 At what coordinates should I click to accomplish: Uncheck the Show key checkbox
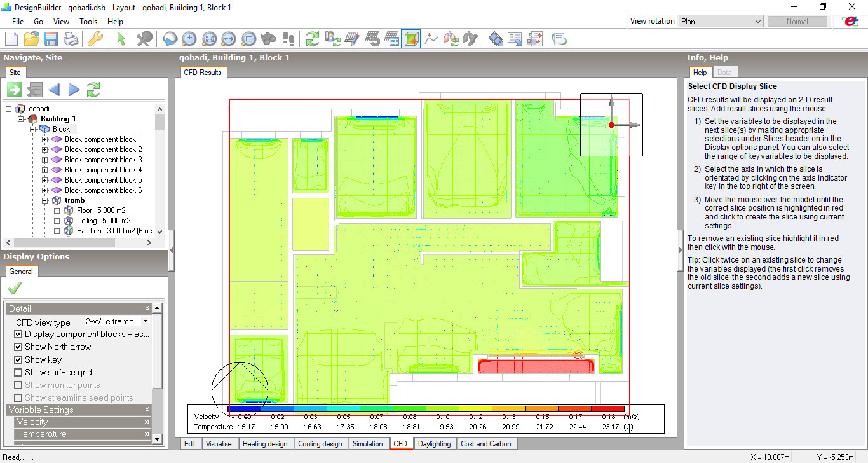(x=18, y=360)
